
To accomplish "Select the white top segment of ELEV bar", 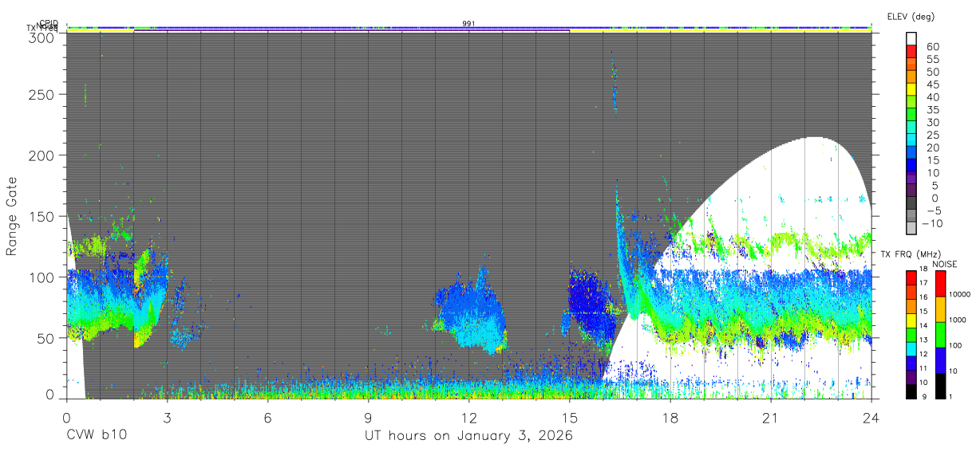I will pos(911,39).
